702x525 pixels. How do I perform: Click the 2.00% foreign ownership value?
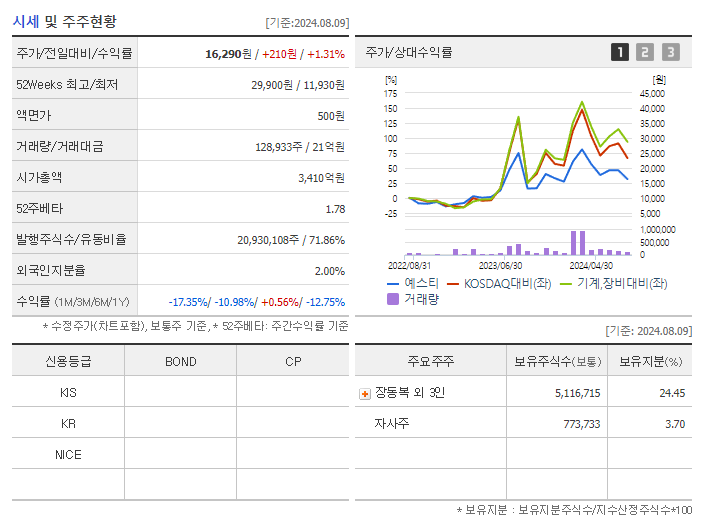click(x=330, y=271)
